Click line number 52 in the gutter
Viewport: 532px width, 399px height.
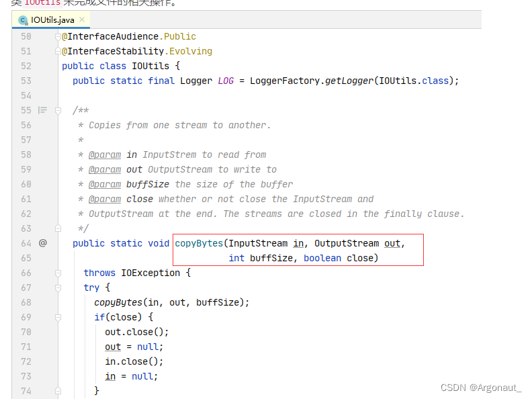[x=26, y=66]
